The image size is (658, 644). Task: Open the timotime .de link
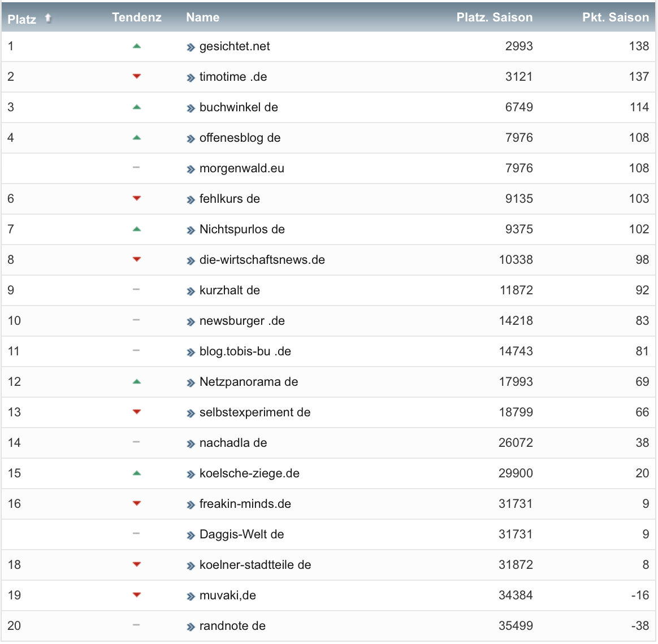pyautogui.click(x=233, y=77)
